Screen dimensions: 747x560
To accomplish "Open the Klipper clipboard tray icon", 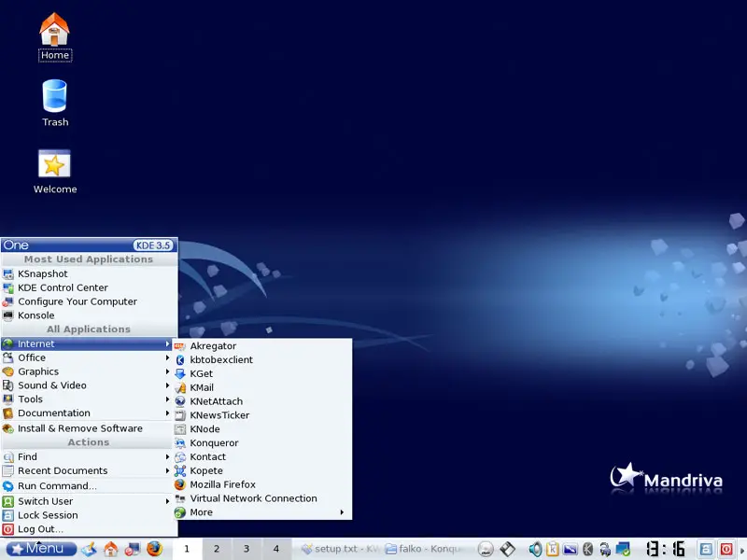I will pyautogui.click(x=553, y=549).
